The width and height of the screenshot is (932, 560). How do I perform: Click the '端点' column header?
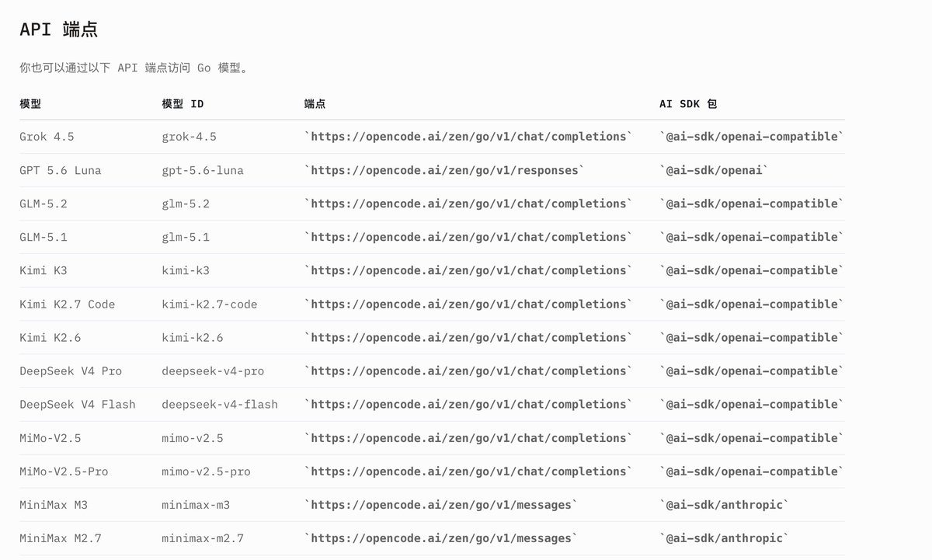pyautogui.click(x=315, y=103)
